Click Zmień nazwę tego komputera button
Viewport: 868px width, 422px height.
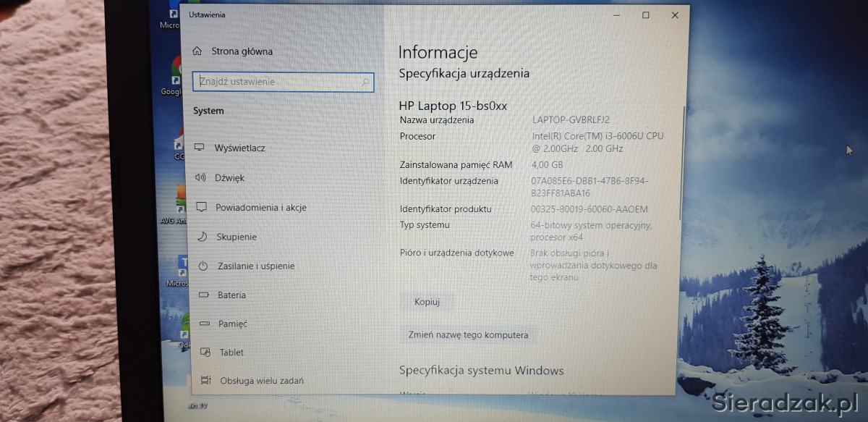point(468,335)
